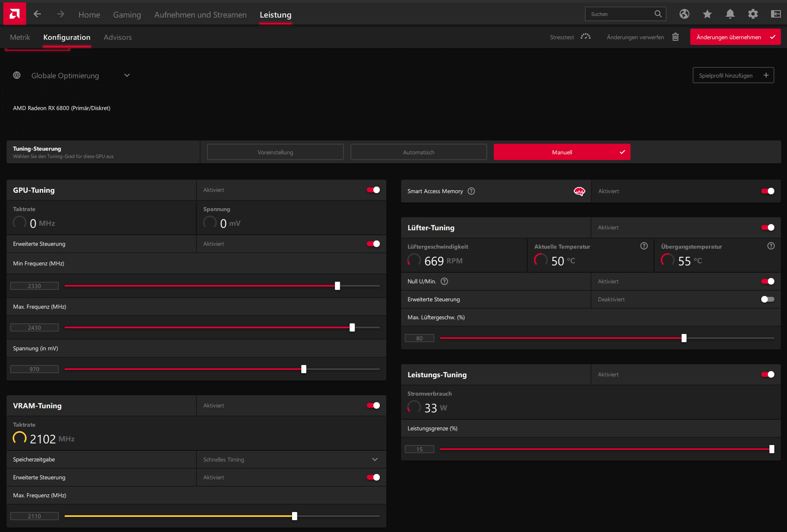Open Speicherzeitgabe Schnelles Timing dropdown
The width and height of the screenshot is (787, 532).
coord(375,459)
